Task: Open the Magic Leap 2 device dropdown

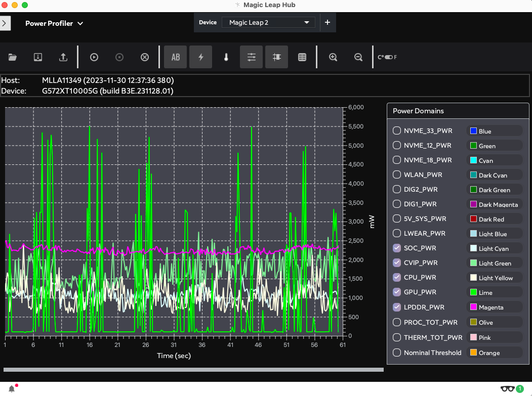Action: pyautogui.click(x=268, y=22)
